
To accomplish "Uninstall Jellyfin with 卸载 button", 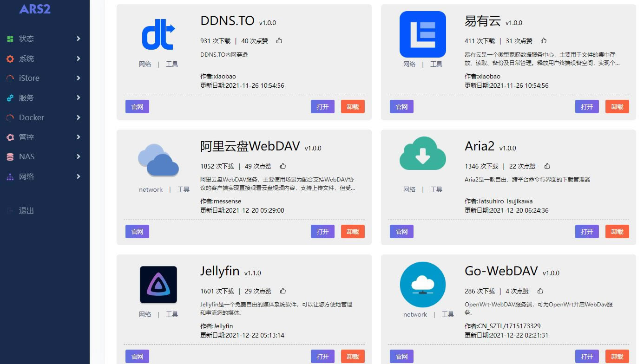I will [x=353, y=357].
